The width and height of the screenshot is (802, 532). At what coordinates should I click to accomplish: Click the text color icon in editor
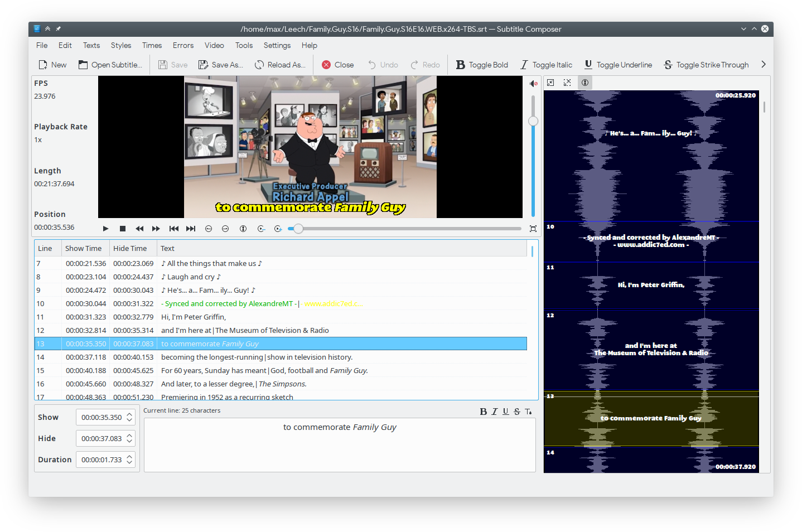[528, 412]
